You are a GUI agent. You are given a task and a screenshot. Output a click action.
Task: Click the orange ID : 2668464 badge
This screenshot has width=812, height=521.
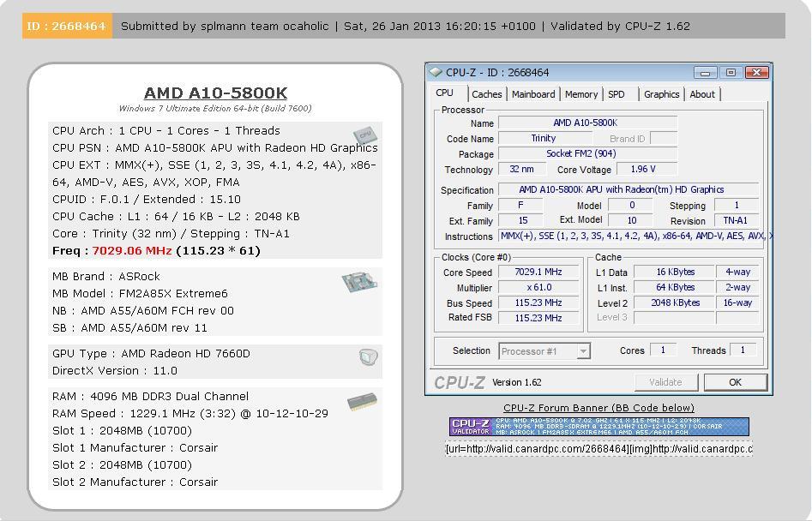[x=67, y=26]
